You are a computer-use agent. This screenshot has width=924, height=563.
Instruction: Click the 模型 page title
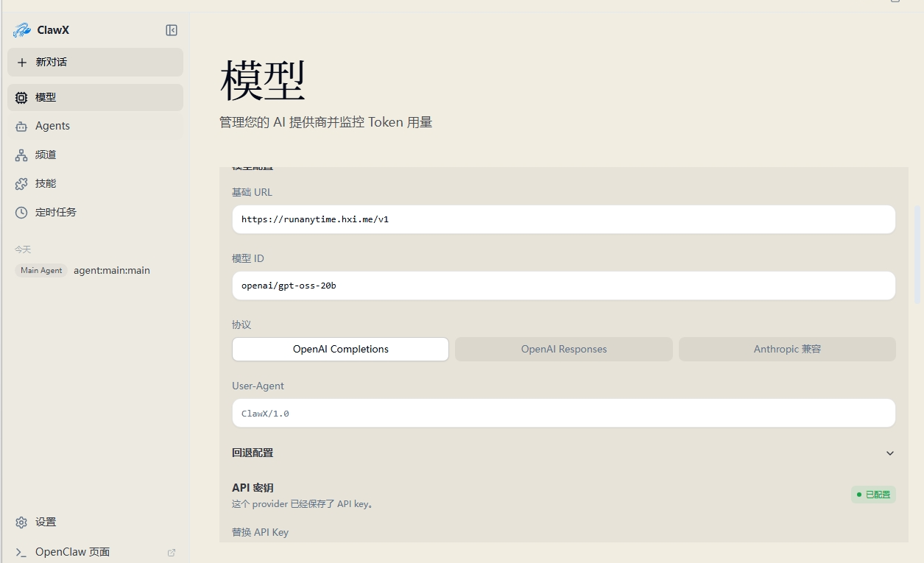[x=263, y=80]
